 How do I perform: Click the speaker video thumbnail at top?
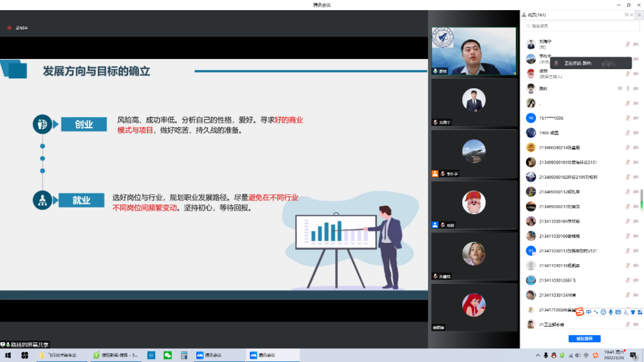click(x=473, y=51)
